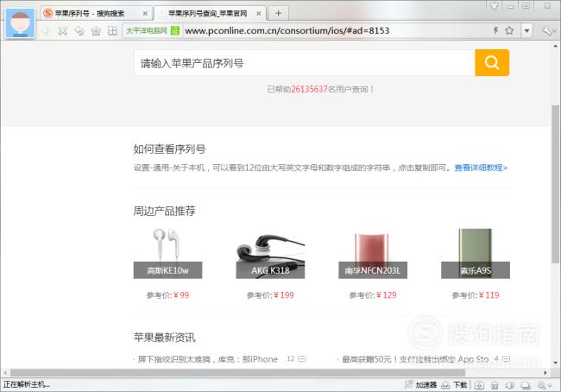Click the ¥129 reference price
This screenshot has width=561, height=392.
click(x=387, y=295)
